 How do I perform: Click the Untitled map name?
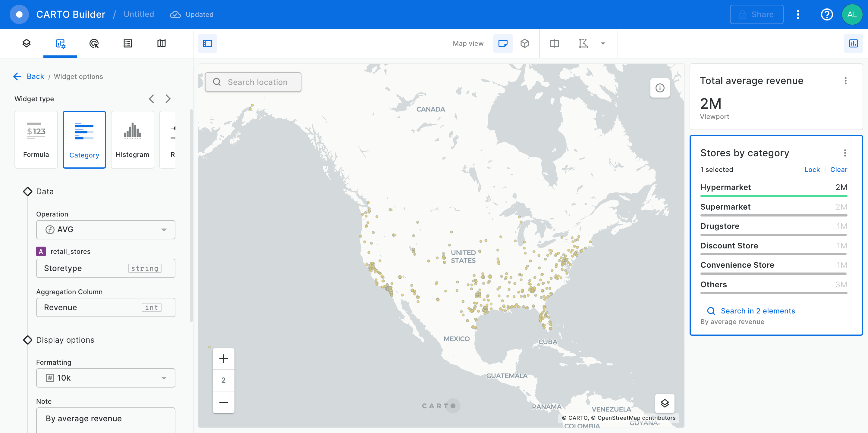click(139, 14)
